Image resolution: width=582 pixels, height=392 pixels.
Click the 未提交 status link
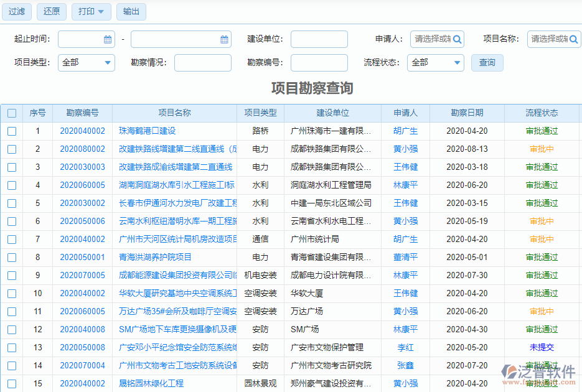click(x=542, y=348)
